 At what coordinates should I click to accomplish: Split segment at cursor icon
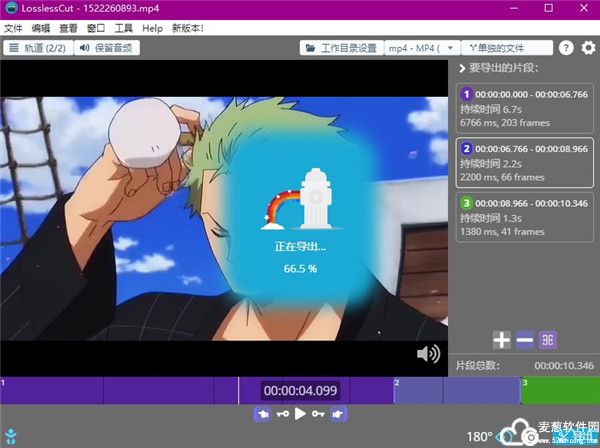pyautogui.click(x=548, y=340)
